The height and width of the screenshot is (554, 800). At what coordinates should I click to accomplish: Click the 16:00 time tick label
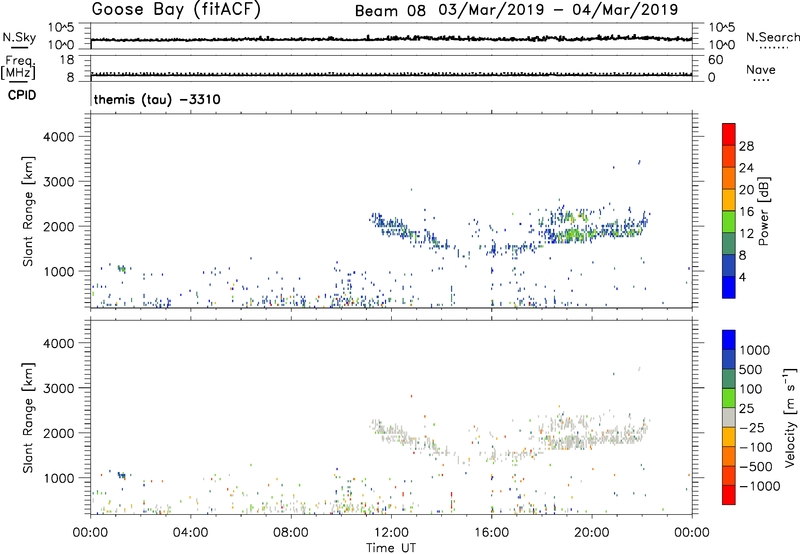491,533
